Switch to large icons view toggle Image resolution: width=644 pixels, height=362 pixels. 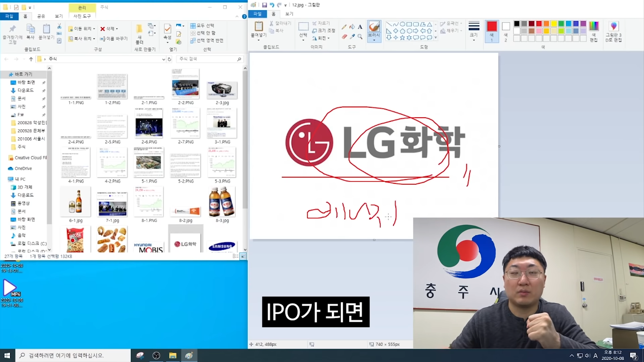click(243, 256)
